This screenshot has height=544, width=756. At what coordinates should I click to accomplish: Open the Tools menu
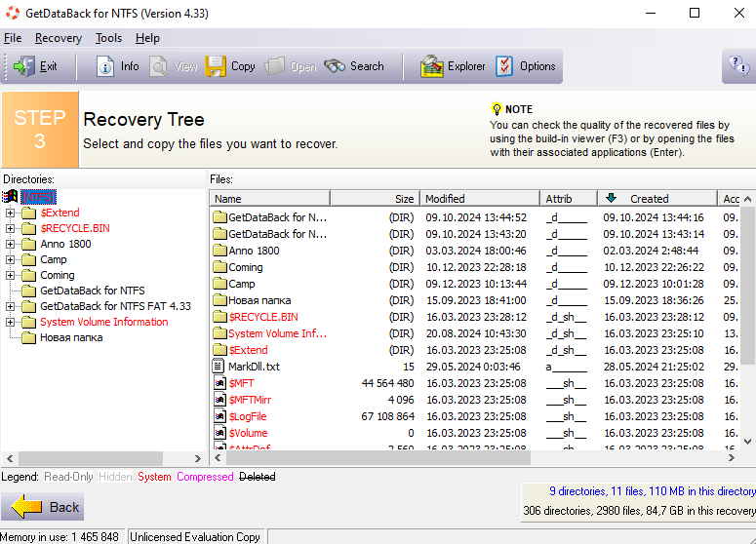[108, 38]
